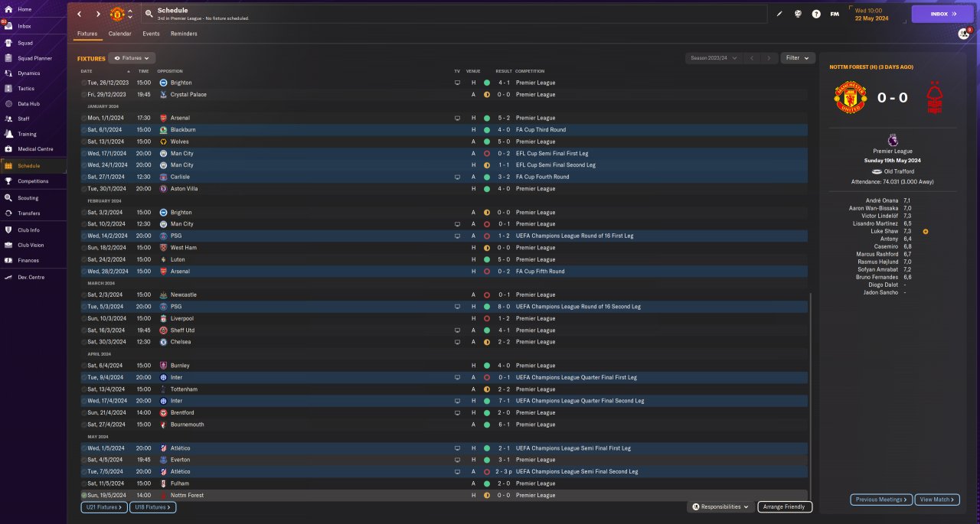This screenshot has width=980, height=524.
Task: Click the Previous Meetings button
Action: pos(881,500)
